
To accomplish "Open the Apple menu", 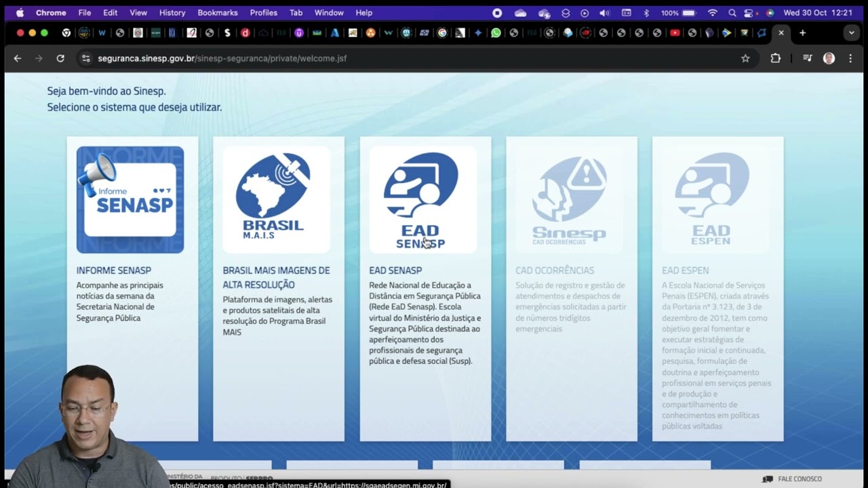I will pyautogui.click(x=20, y=13).
